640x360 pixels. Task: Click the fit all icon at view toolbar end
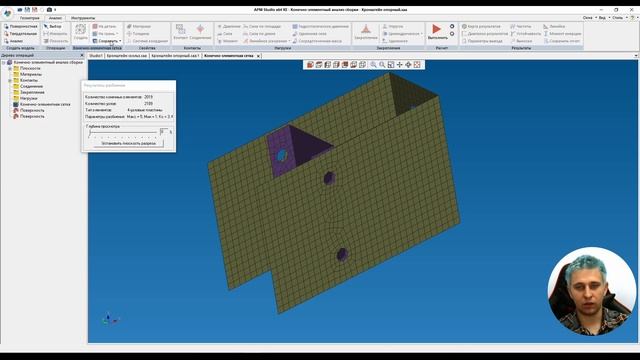point(417,64)
